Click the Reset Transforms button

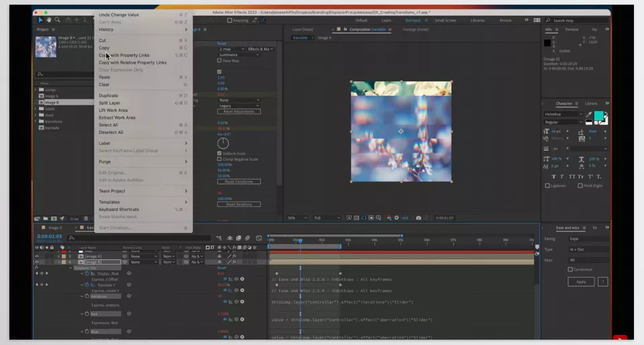point(239,182)
